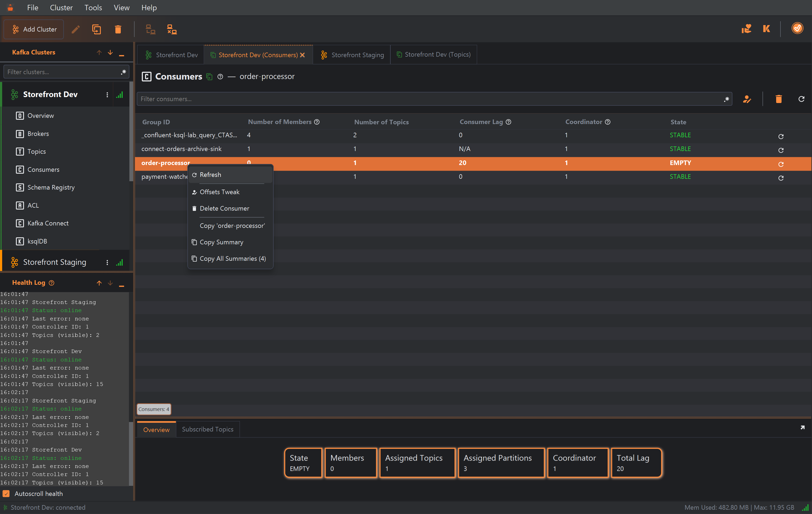Click Storefront Dev signal strength icon
The height and width of the screenshot is (514, 812).
[119, 95]
